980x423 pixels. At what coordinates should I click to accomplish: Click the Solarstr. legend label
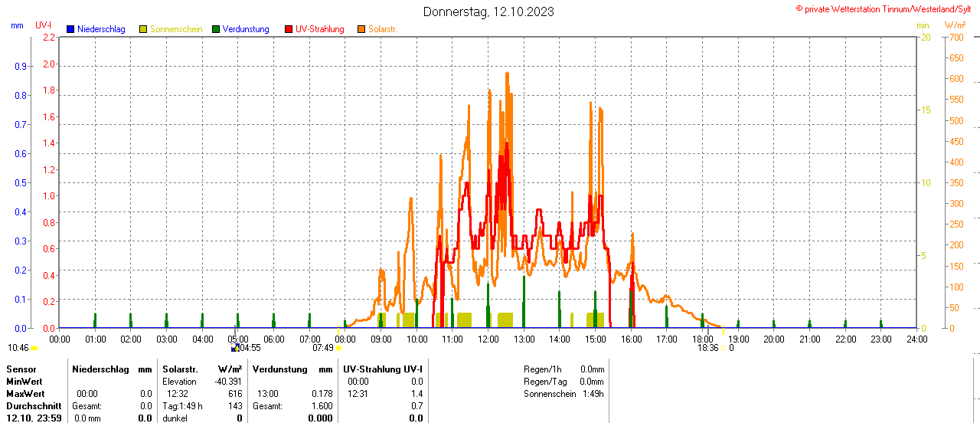click(382, 29)
